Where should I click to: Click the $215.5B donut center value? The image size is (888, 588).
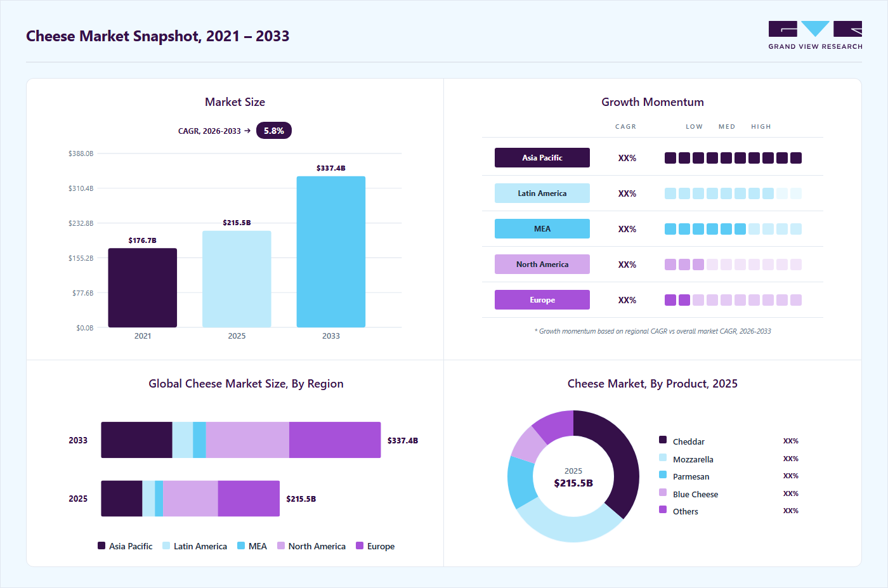point(573,483)
